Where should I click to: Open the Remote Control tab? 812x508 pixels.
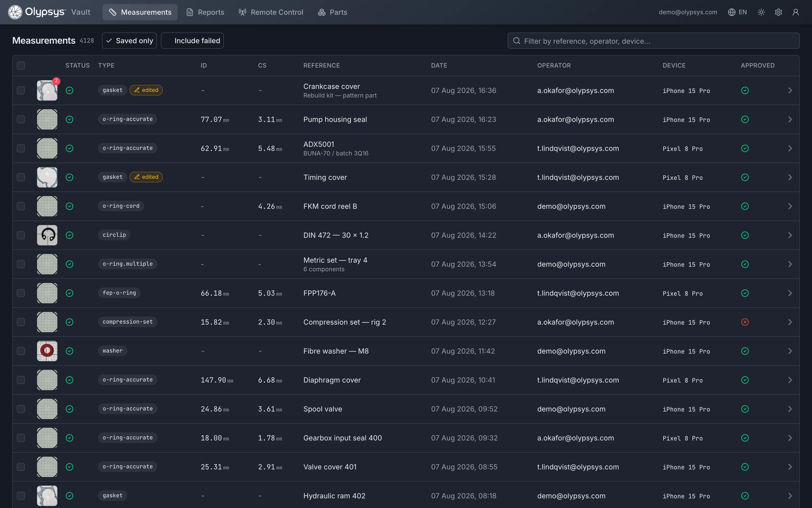tap(271, 12)
